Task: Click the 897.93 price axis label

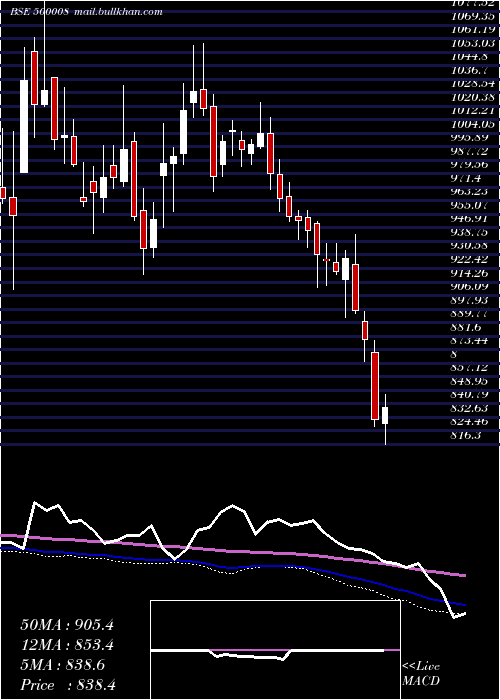Action: (471, 300)
